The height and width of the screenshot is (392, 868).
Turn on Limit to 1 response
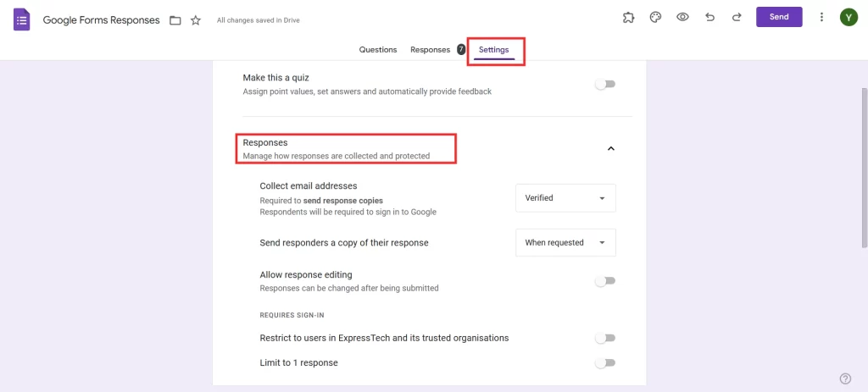click(605, 363)
